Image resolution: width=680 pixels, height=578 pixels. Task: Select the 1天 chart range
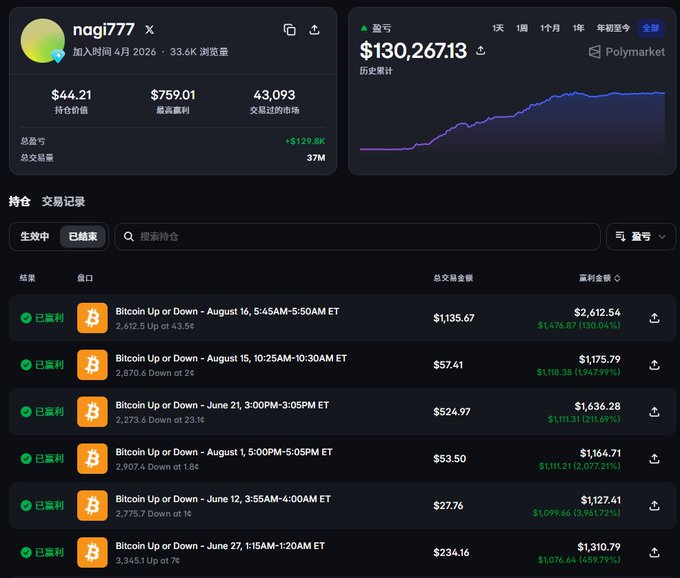(x=498, y=28)
